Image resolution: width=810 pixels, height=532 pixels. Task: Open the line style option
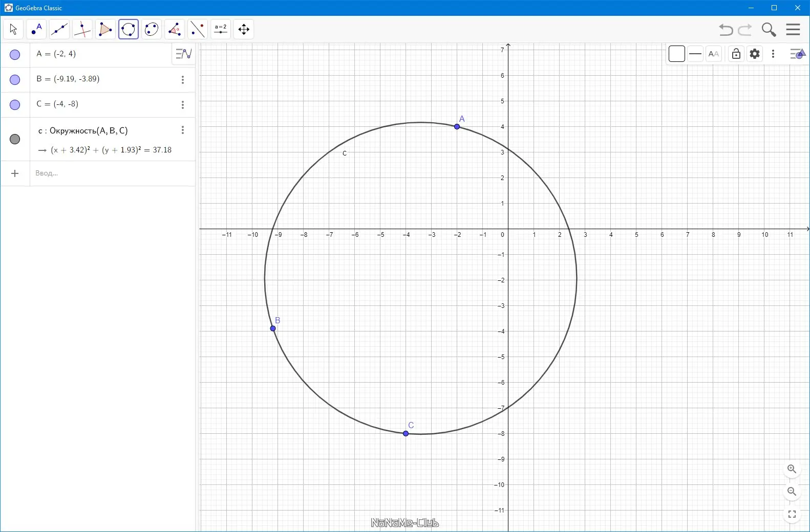pyautogui.click(x=695, y=54)
